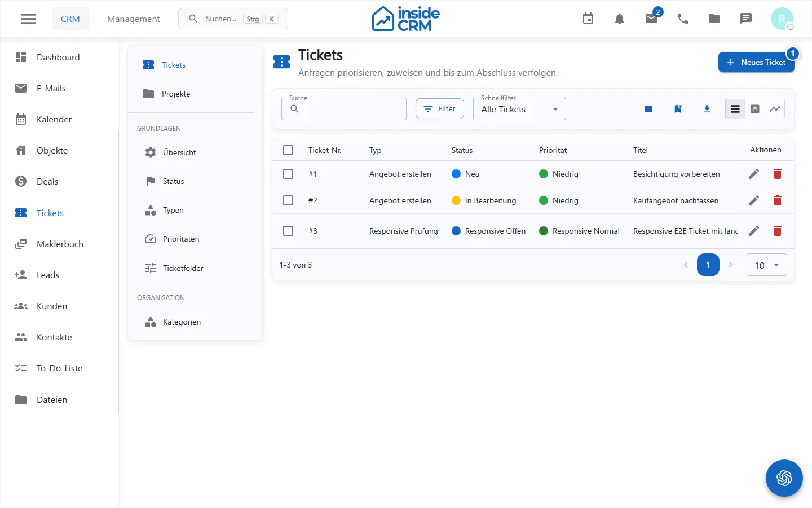The height and width of the screenshot is (508, 812).
Task: Open the folder icon in header
Action: pos(714,19)
